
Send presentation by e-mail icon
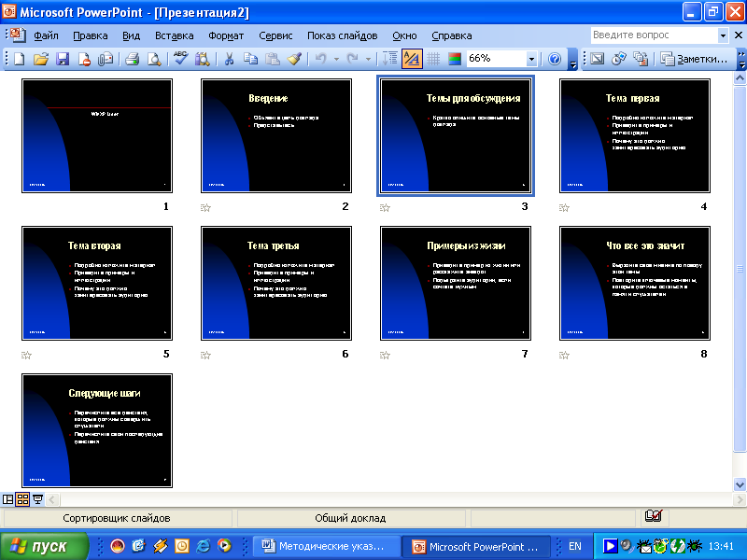click(x=106, y=59)
